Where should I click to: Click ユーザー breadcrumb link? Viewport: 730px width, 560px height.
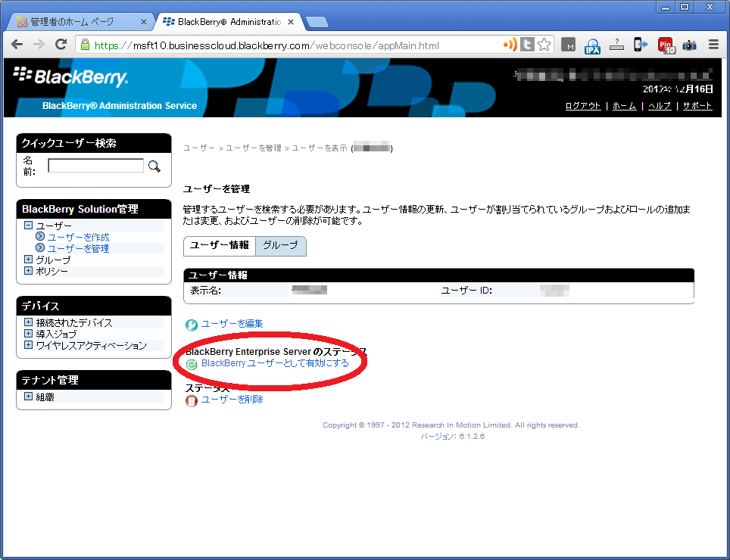[x=199, y=148]
